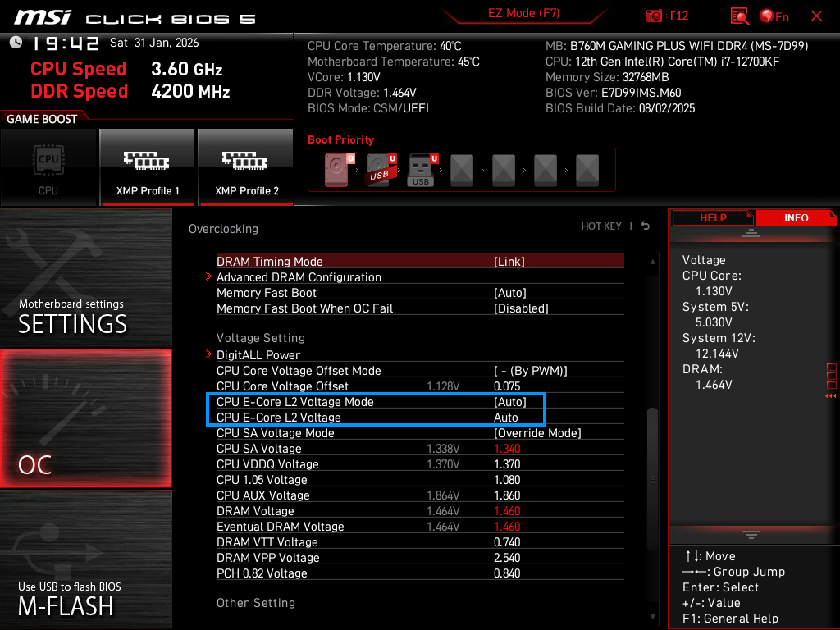Image resolution: width=840 pixels, height=630 pixels.
Task: Open the M-FLASH BIOS flashing section
Action: (85, 559)
